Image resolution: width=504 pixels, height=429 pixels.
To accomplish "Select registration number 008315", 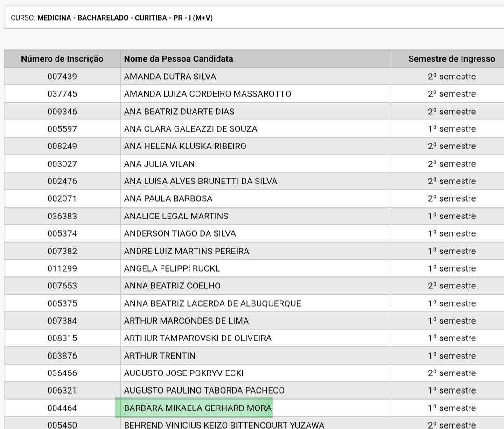I will click(62, 338).
